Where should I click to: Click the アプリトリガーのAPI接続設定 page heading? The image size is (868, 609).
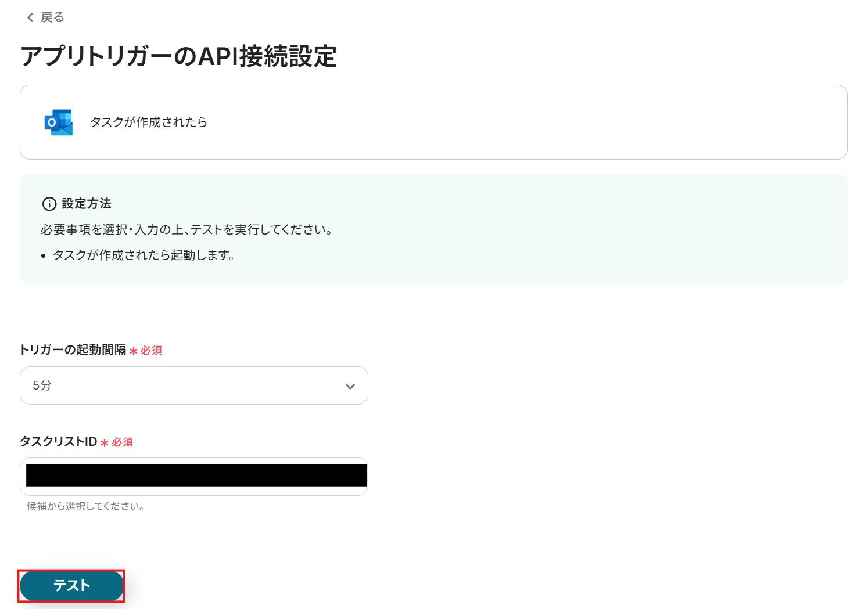[x=178, y=56]
